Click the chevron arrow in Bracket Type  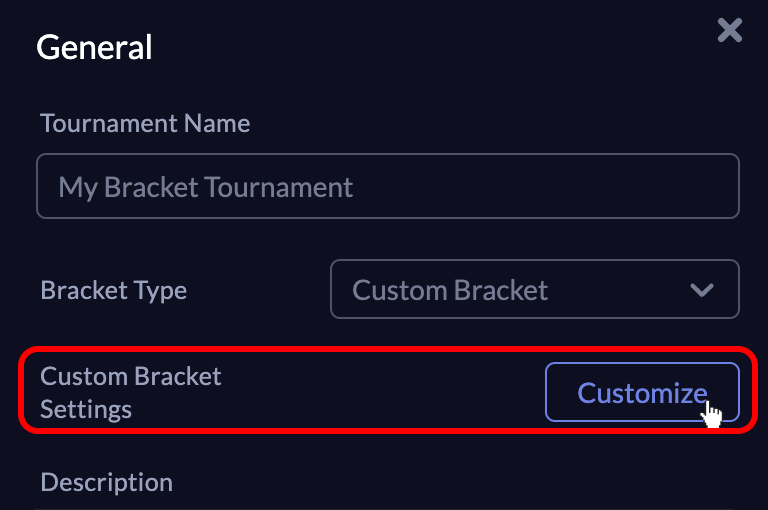coord(702,290)
